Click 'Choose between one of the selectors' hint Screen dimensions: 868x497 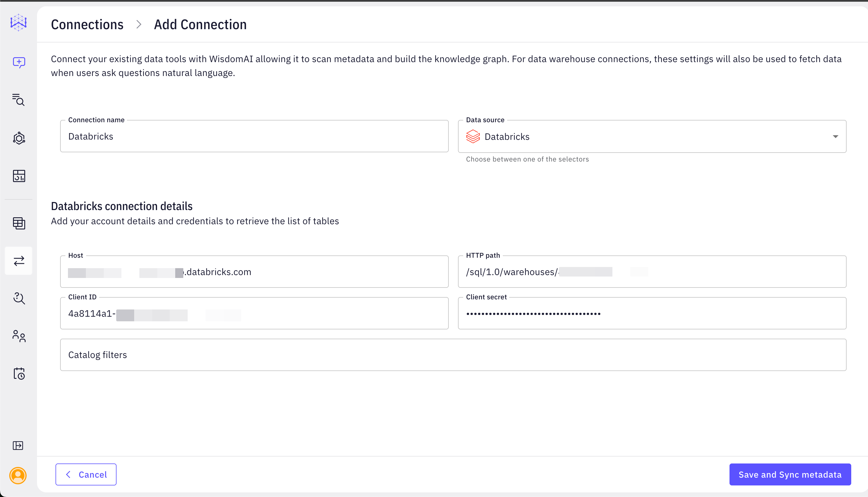coord(527,159)
